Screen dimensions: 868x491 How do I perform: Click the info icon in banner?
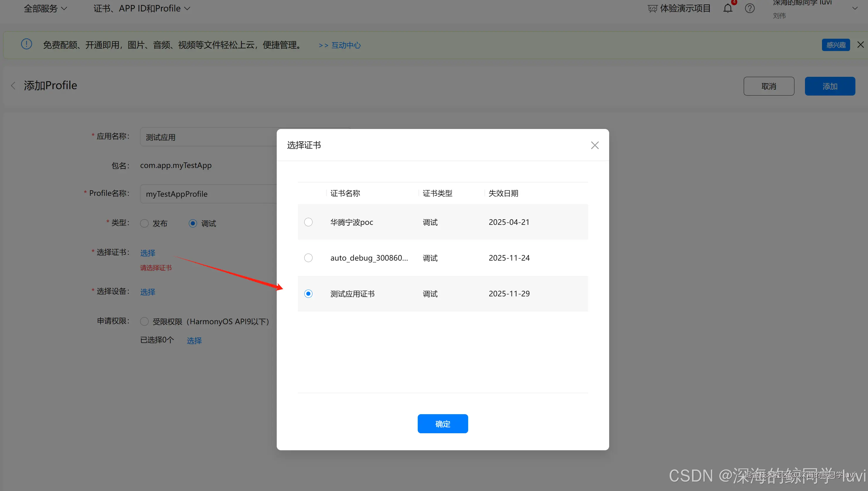(26, 44)
